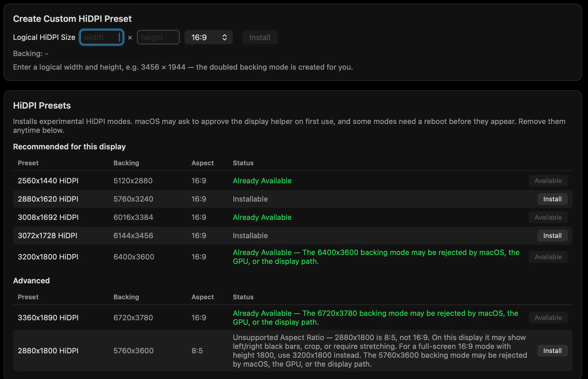Click the Logical HiDPI Size label
The height and width of the screenshot is (379, 588).
tap(44, 37)
